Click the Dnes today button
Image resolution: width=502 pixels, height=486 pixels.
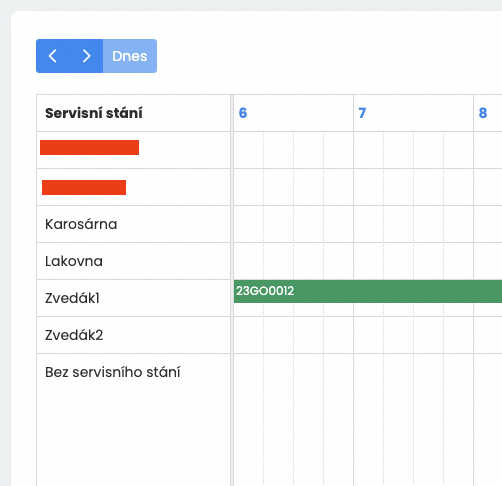(x=130, y=56)
